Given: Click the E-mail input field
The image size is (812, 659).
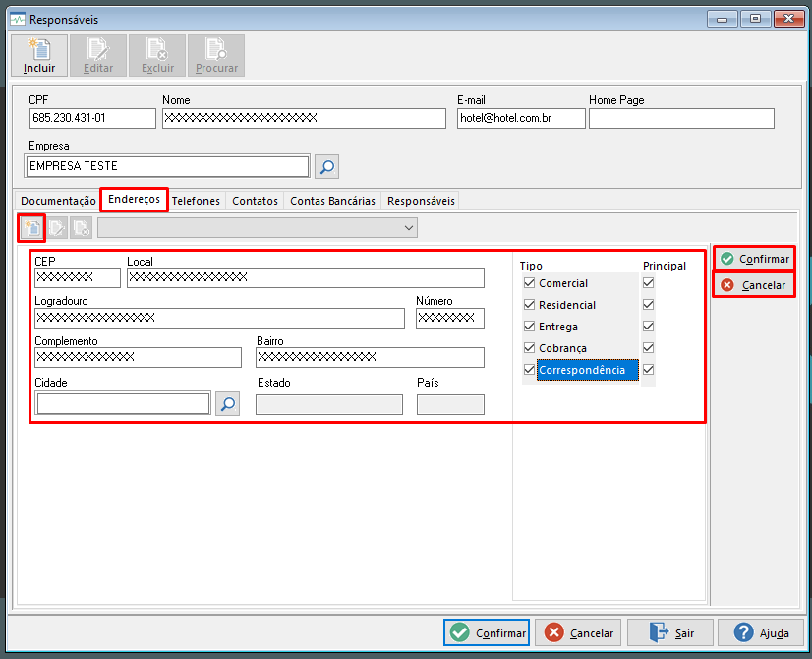Looking at the screenshot, I should (x=521, y=118).
